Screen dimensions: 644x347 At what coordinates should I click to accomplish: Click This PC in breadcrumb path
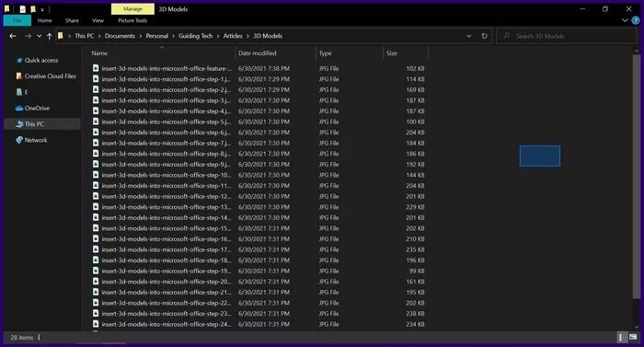tap(85, 36)
